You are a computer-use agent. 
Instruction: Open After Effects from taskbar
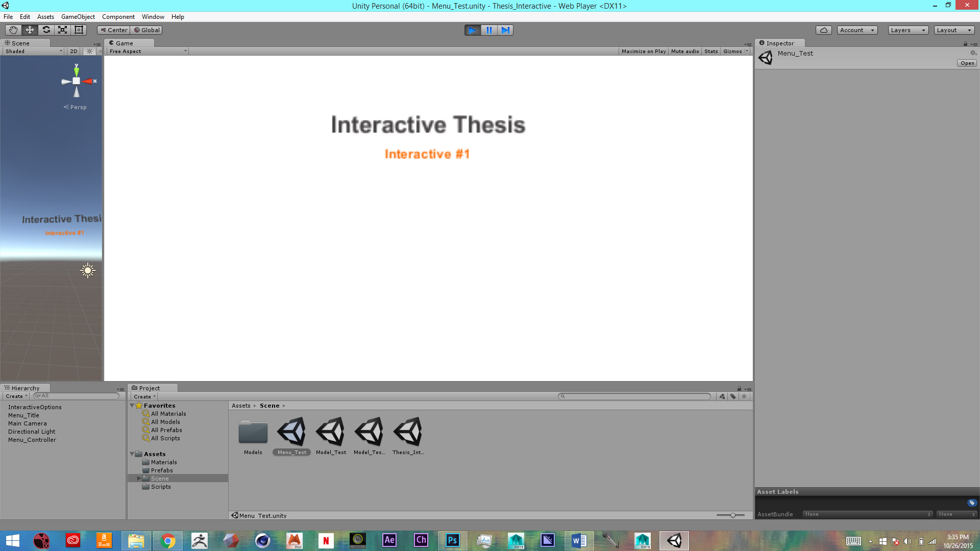click(x=389, y=540)
